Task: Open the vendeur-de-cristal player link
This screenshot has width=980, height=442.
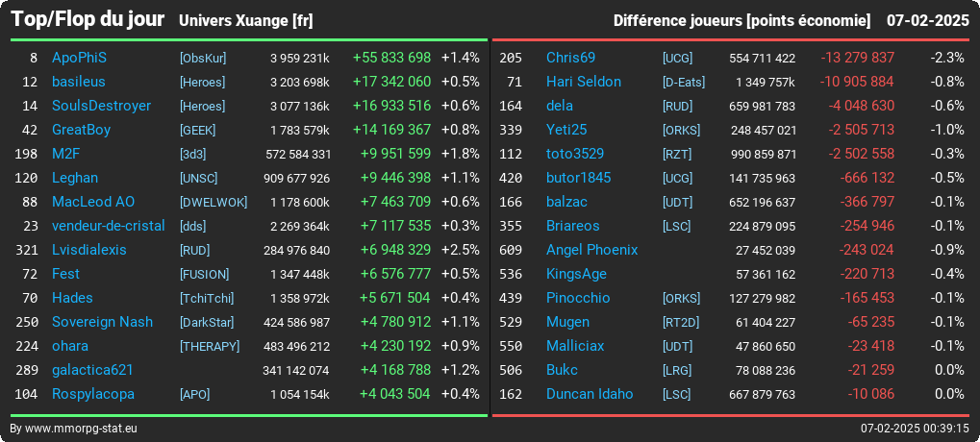Action: point(109,226)
